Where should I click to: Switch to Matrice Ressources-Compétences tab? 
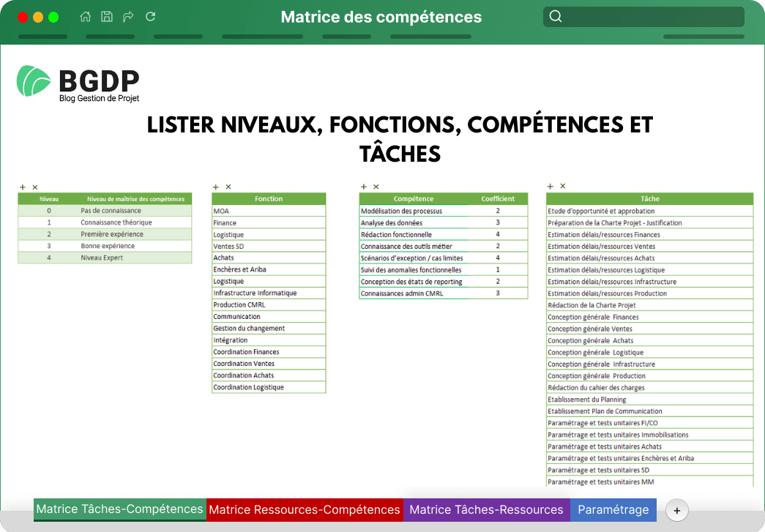coord(305,509)
